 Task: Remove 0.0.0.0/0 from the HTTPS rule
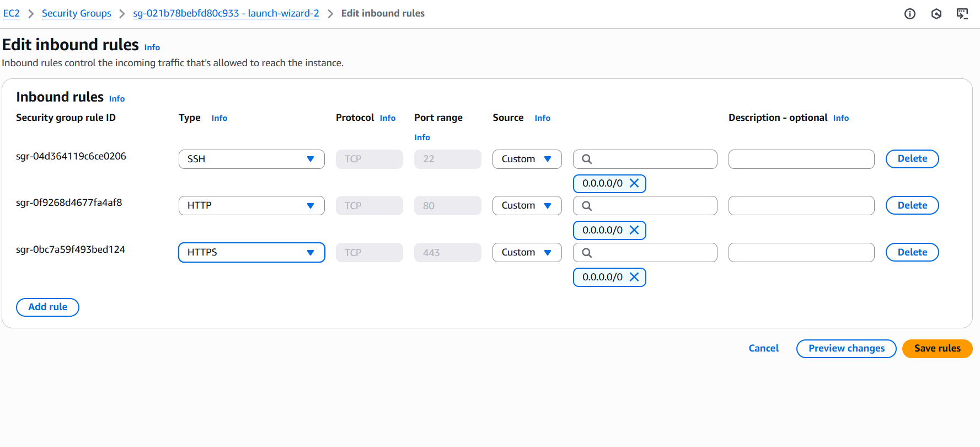[634, 277]
